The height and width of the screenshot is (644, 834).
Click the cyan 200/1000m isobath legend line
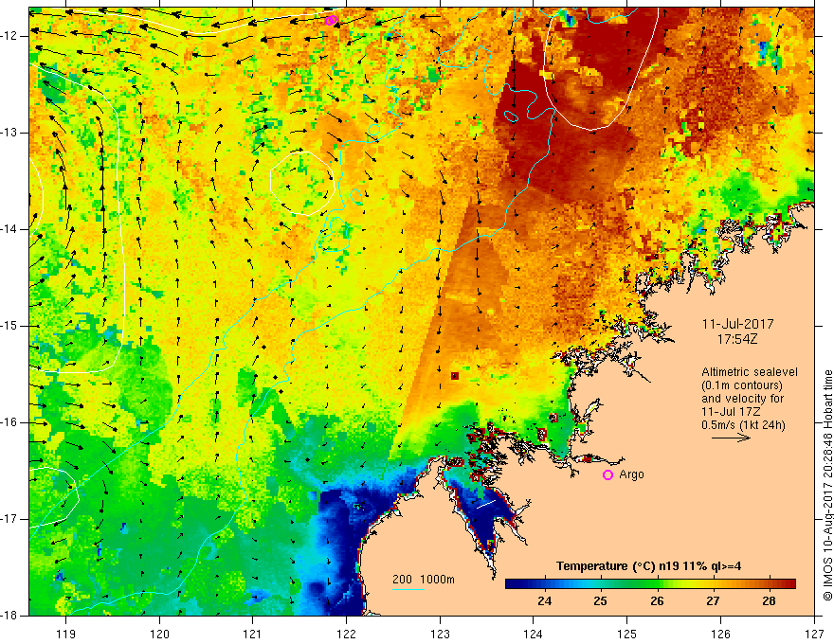click(408, 589)
